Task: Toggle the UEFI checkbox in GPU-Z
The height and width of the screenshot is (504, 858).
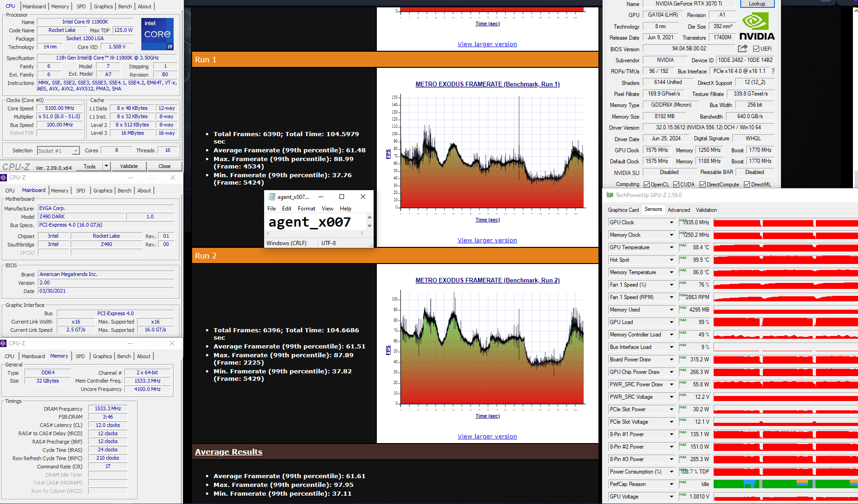Action: (x=756, y=49)
